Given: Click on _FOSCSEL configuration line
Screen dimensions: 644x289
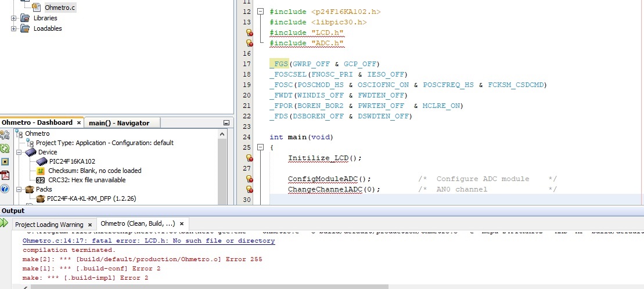Looking at the screenshot, I should coord(338,74).
